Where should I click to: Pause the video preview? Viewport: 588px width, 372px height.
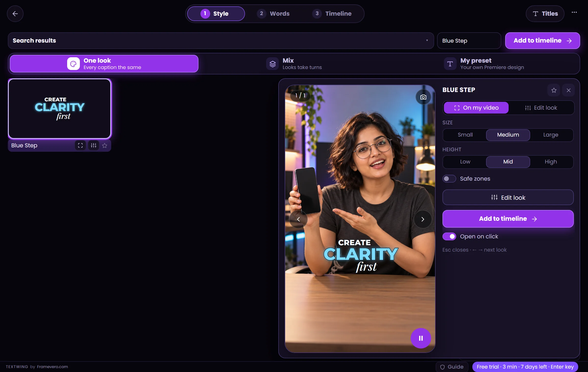pos(421,338)
